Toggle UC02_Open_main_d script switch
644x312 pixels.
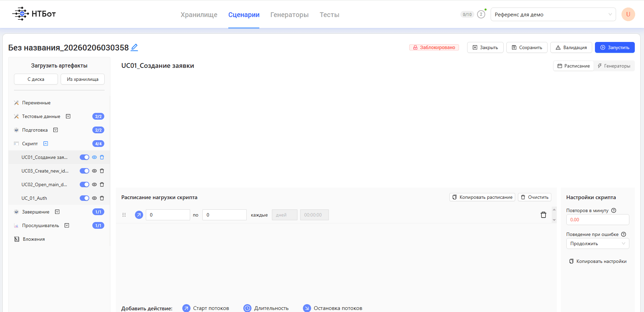85,184
